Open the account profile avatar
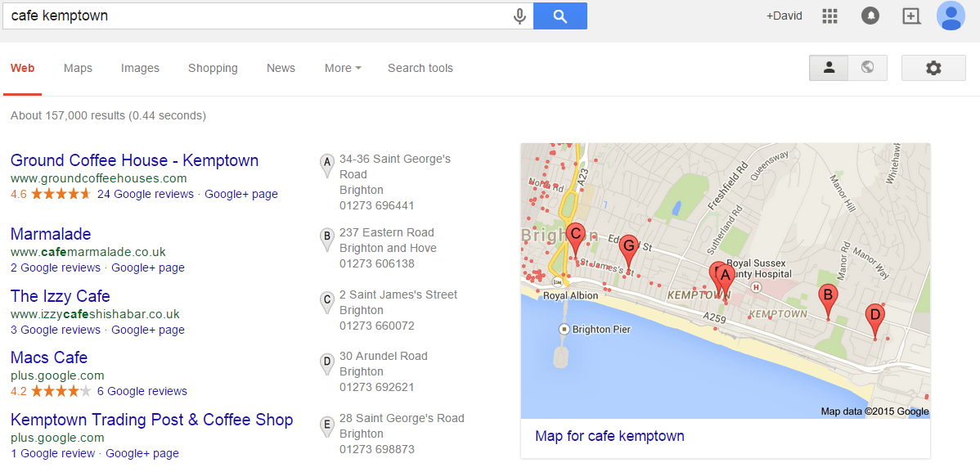The height and width of the screenshot is (472, 980). 951,16
